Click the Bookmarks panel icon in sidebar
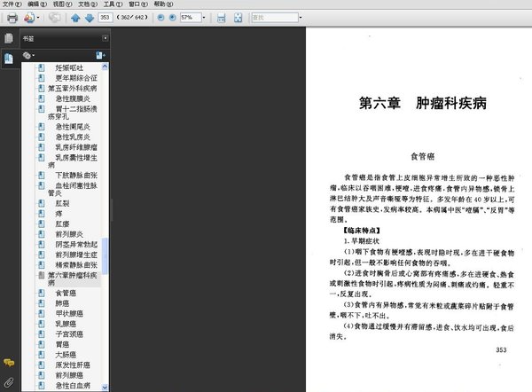The image size is (532, 392). click(9, 59)
